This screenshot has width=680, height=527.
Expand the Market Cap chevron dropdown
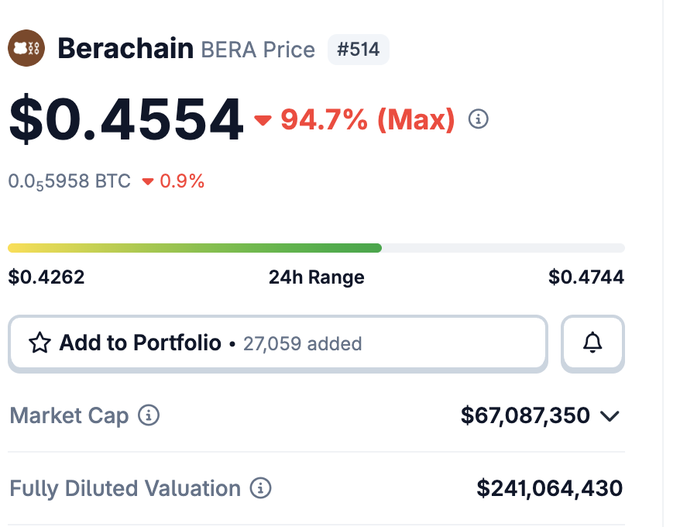click(x=610, y=416)
